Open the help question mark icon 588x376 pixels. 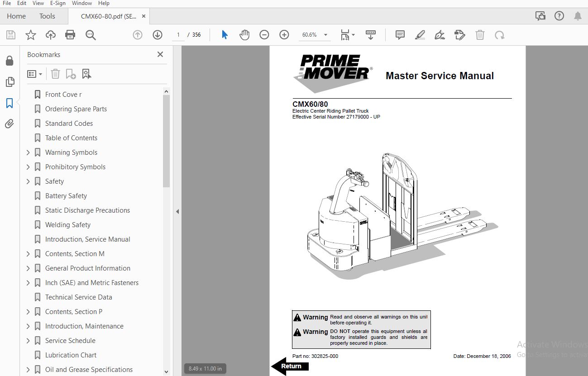pos(559,16)
